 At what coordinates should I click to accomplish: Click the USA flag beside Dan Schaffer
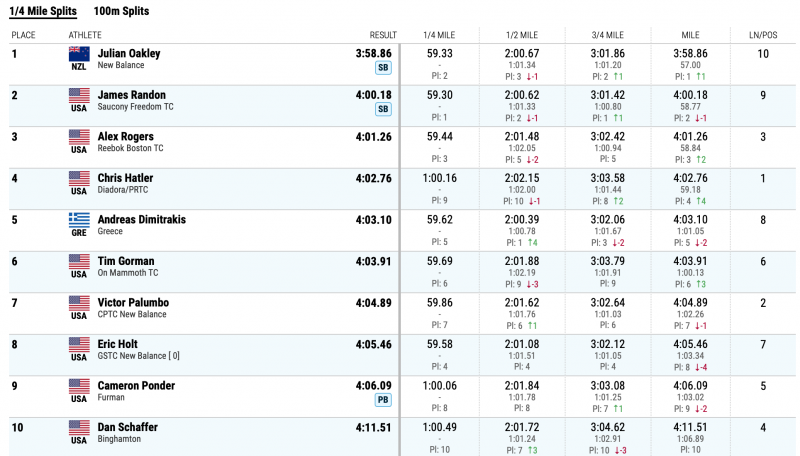tap(79, 428)
